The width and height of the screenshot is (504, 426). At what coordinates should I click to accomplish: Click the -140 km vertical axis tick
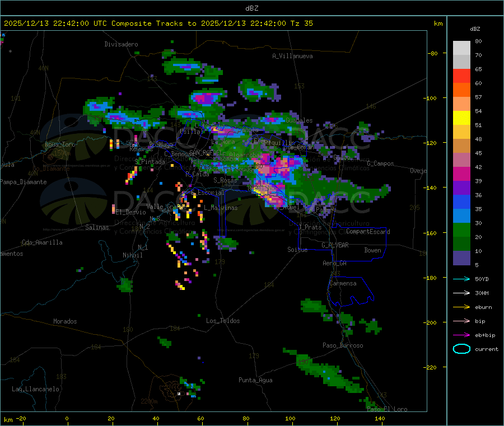(431, 188)
